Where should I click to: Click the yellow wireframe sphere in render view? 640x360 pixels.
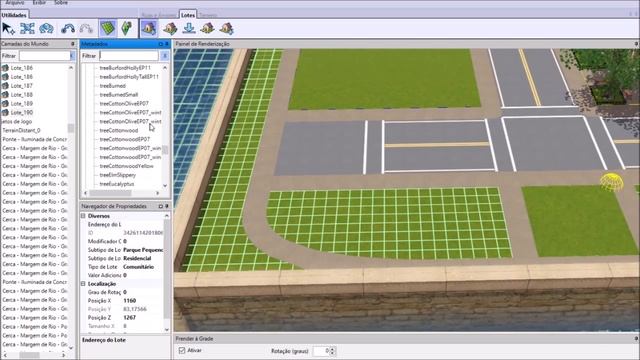611,182
